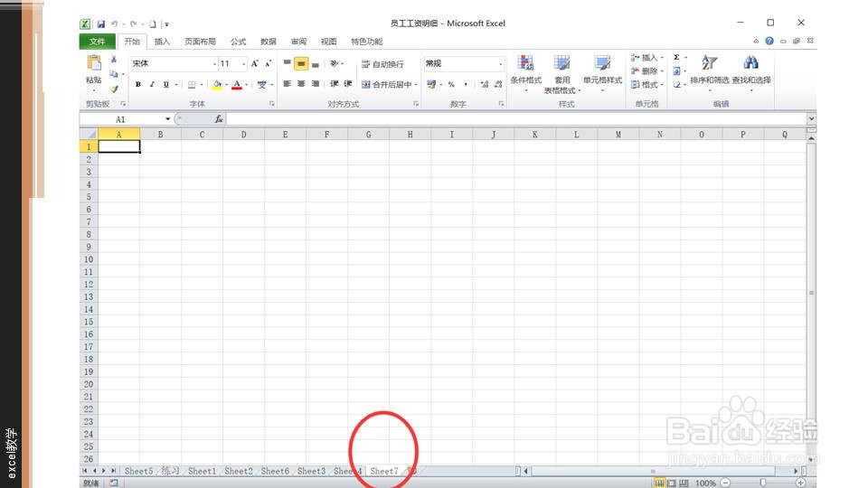Screen dimensions: 868x488
Task: Toggle Underline formatting
Action: [x=166, y=84]
